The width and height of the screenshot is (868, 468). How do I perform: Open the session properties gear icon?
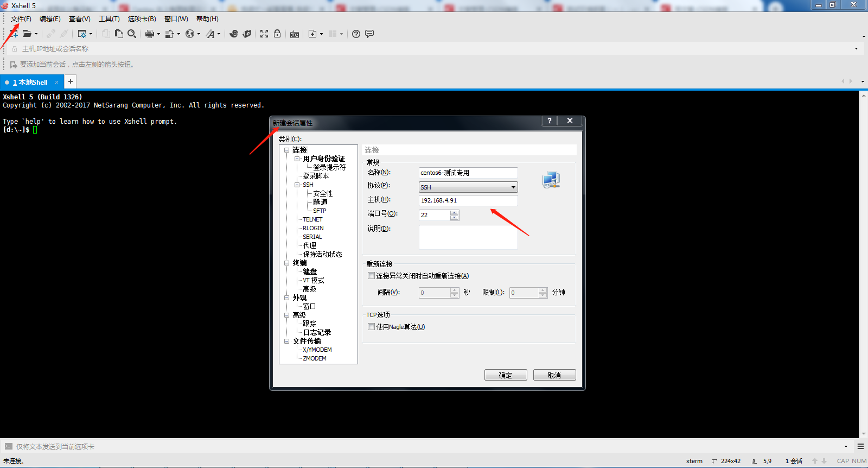(x=82, y=34)
